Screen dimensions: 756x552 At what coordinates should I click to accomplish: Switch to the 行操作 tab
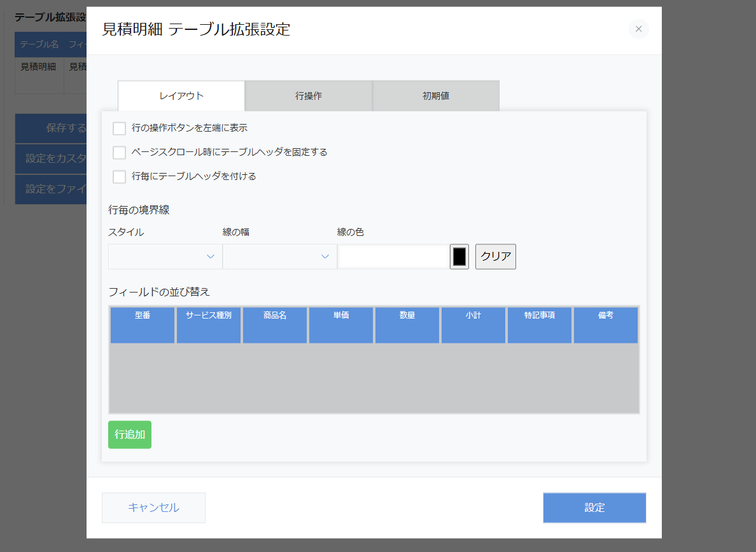coord(308,95)
